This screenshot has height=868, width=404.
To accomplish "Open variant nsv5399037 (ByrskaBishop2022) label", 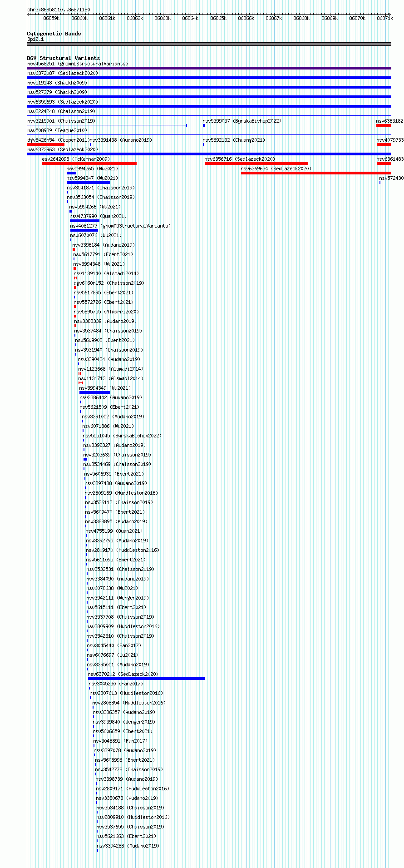I will click(x=242, y=121).
